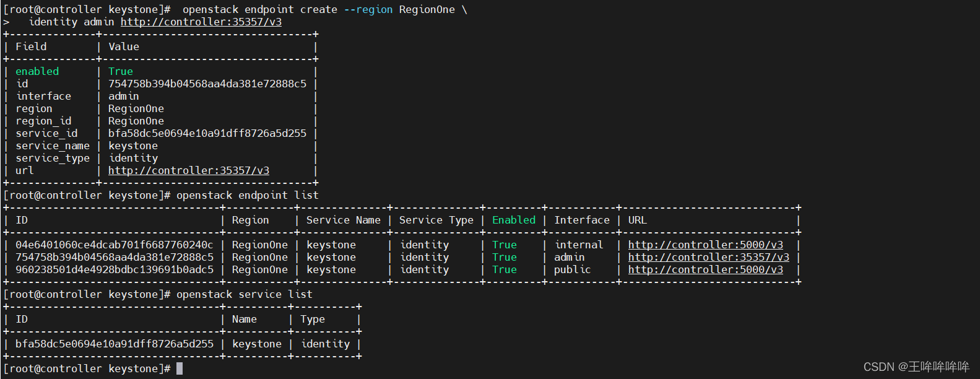This screenshot has width=980, height=379.
Task: Click the green 'enabled' field name
Action: tap(37, 71)
